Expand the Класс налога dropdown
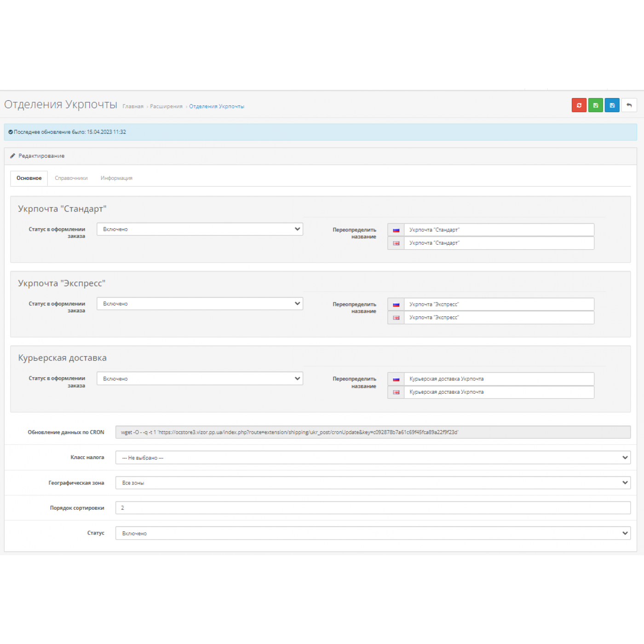The image size is (644, 644). 373,458
